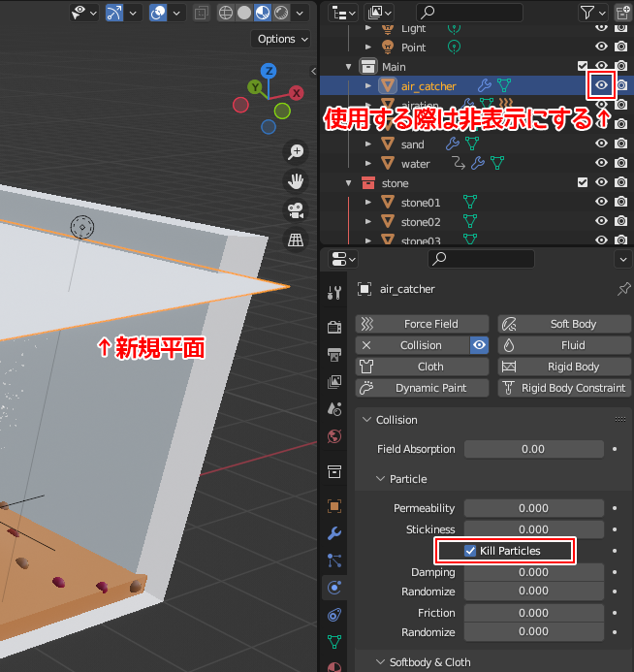634x672 pixels.
Task: Open the Particles properties tab icon
Action: tap(334, 560)
